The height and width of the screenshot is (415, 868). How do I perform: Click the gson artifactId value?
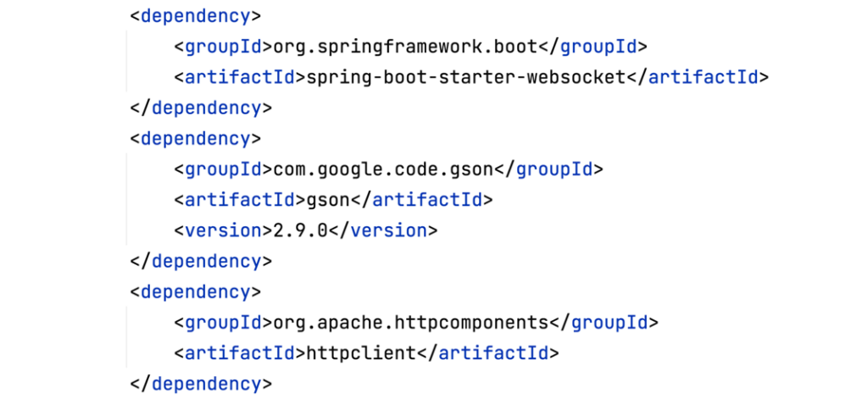click(328, 201)
